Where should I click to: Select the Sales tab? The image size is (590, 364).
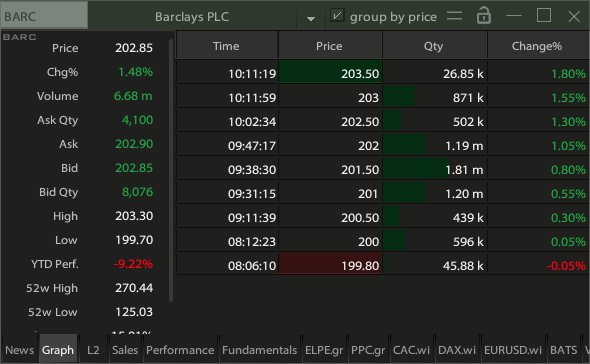[125, 350]
